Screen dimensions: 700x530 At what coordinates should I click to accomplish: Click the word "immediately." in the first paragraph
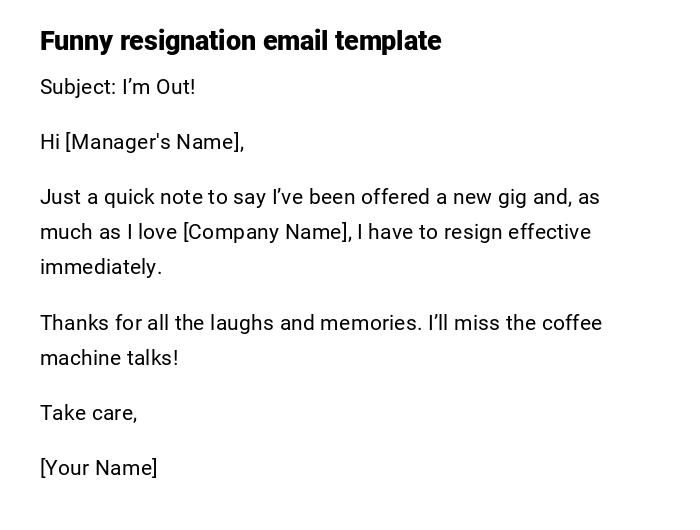click(100, 267)
